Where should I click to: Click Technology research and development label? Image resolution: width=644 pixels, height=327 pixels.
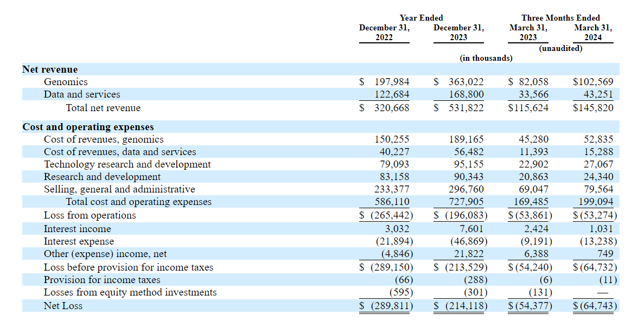tap(127, 164)
